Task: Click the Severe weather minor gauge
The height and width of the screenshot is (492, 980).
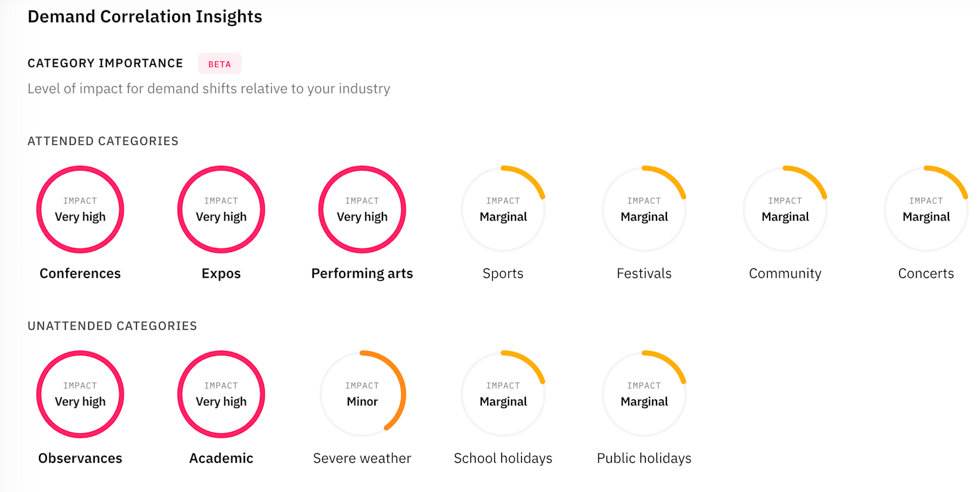Action: 362,394
